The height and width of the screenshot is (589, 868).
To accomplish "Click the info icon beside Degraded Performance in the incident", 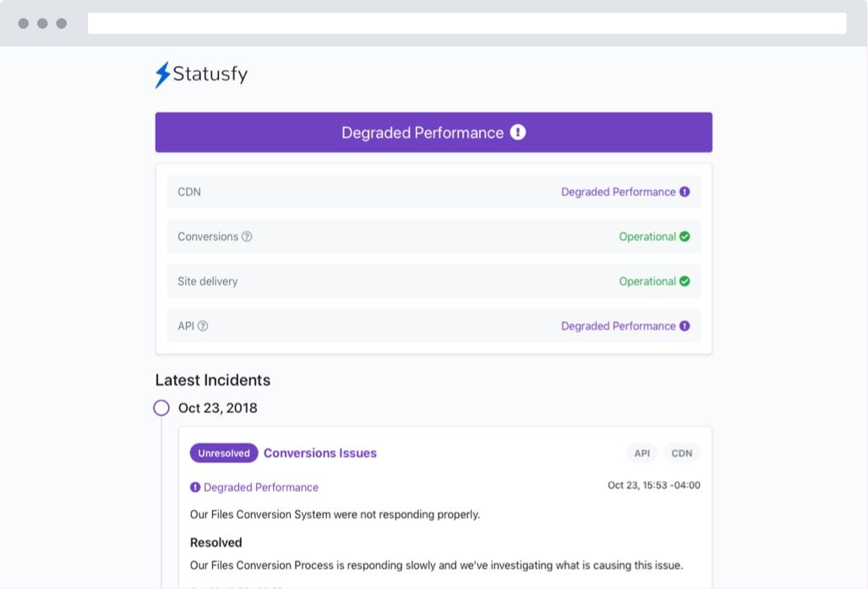I will pyautogui.click(x=195, y=487).
